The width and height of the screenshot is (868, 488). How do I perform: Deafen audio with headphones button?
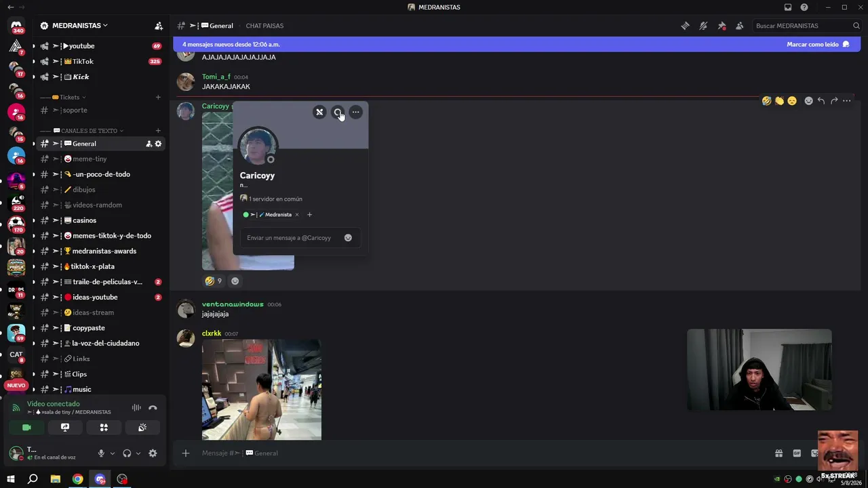click(127, 453)
